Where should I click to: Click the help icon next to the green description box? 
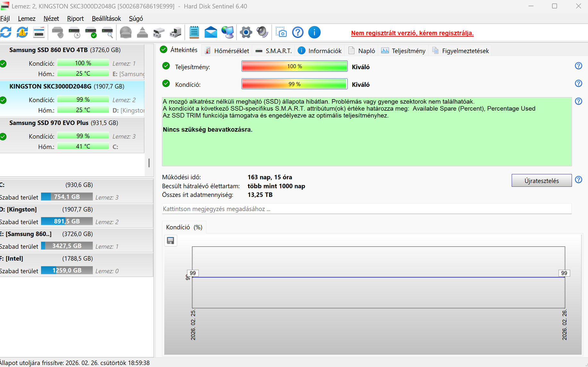click(578, 101)
